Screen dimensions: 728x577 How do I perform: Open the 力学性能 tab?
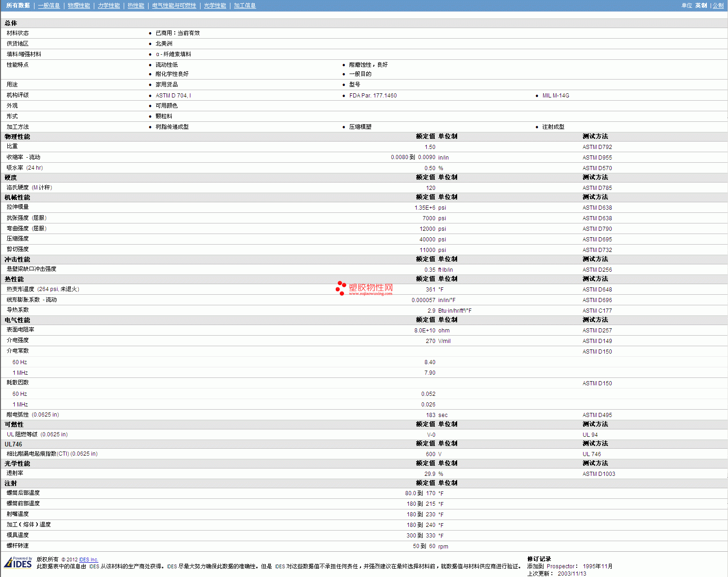(x=109, y=6)
